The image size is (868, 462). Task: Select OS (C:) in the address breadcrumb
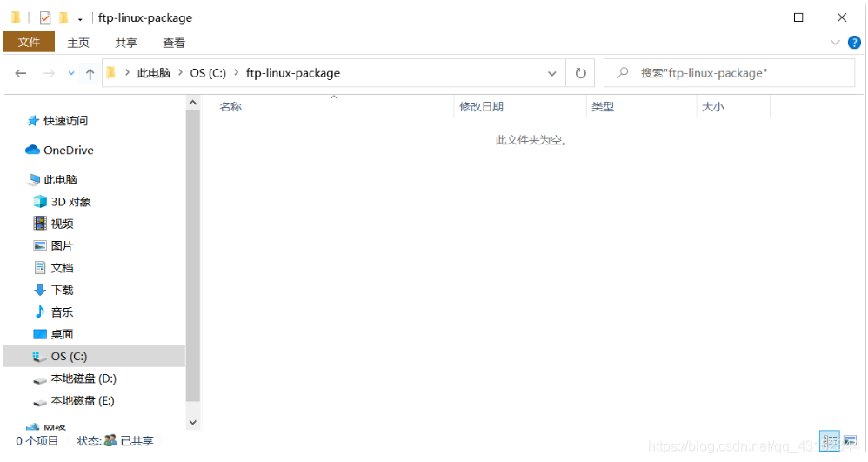pyautogui.click(x=208, y=73)
